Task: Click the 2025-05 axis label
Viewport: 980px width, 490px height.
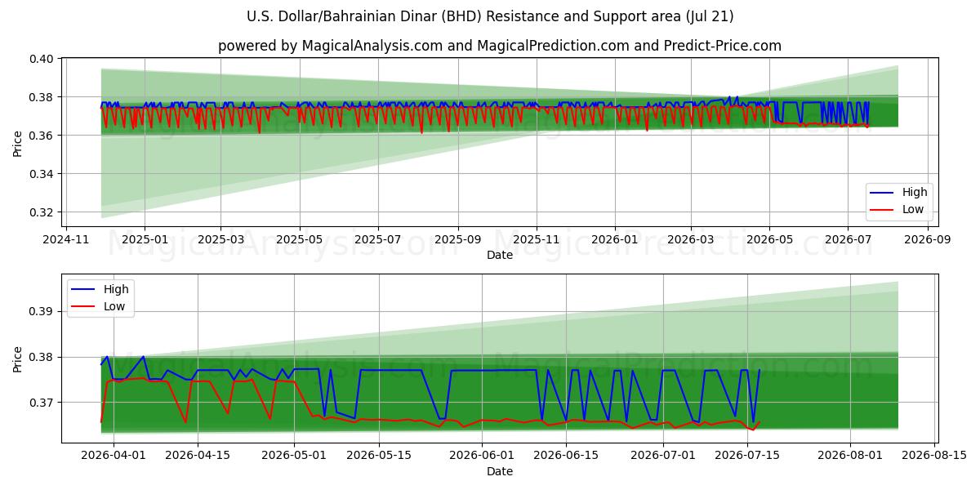Action: (x=298, y=240)
